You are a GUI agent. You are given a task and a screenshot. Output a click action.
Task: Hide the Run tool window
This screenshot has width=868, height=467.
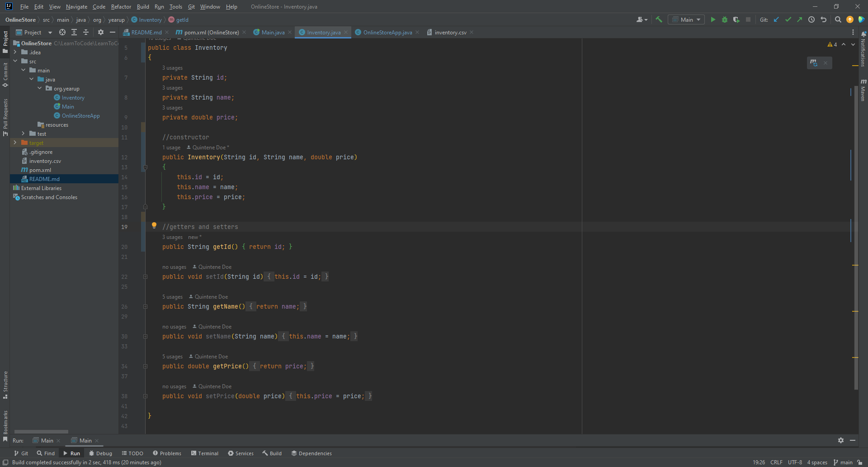(852, 440)
